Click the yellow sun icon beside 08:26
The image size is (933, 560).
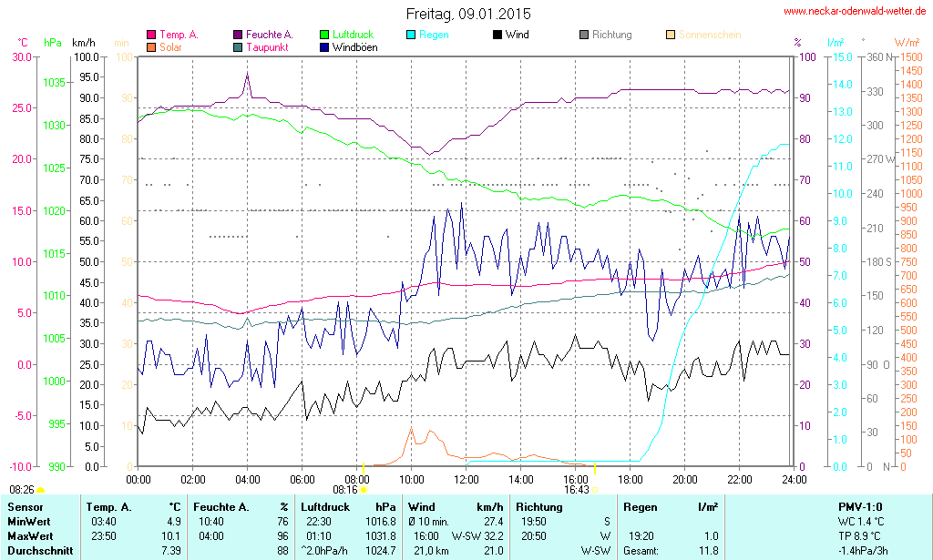(40, 491)
